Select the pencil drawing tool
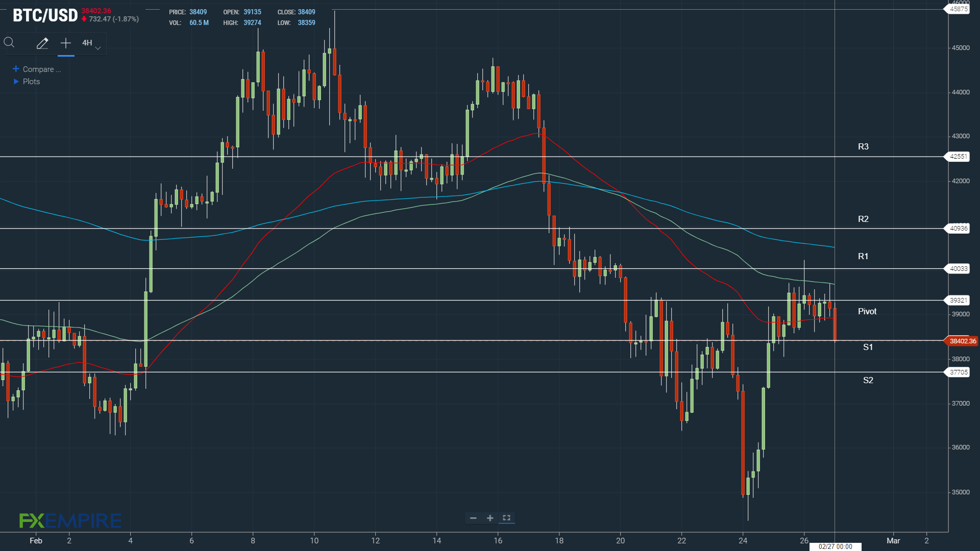Screen dimensions: 980x551 click(x=42, y=43)
